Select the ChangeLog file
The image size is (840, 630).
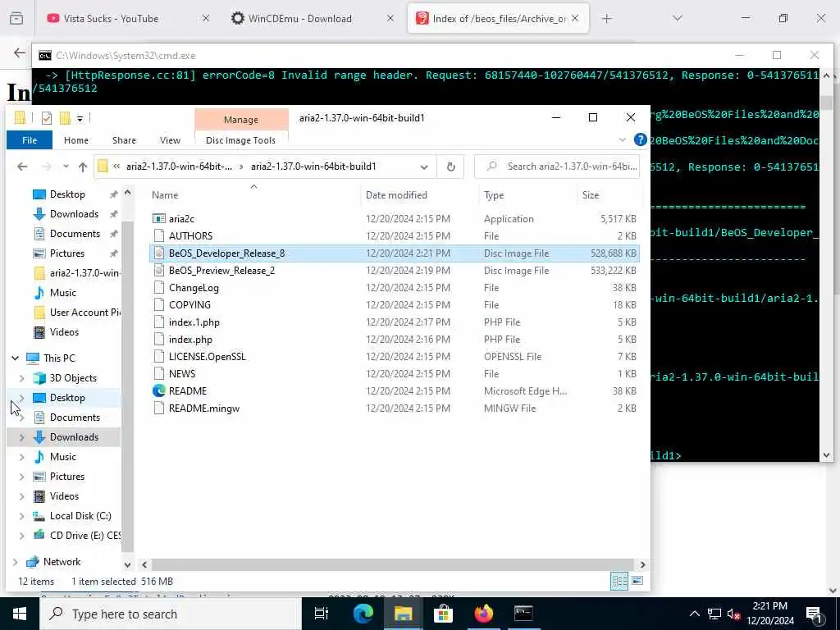(x=194, y=288)
